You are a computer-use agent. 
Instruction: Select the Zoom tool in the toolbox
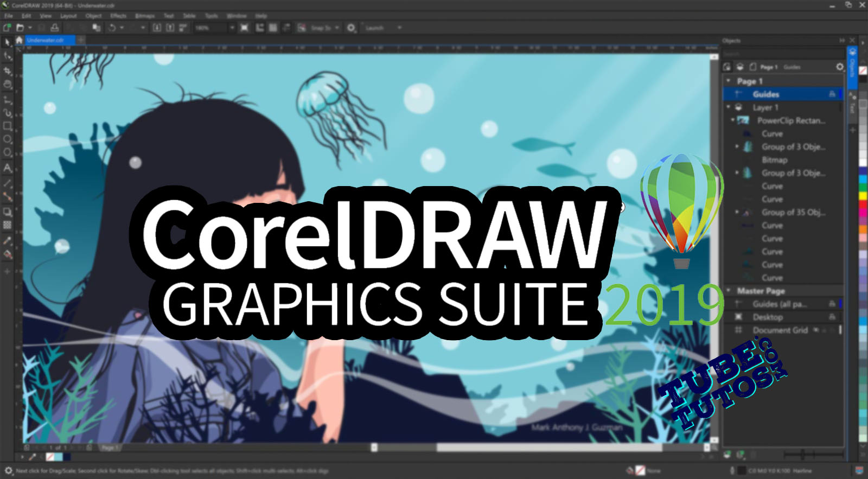tap(7, 85)
